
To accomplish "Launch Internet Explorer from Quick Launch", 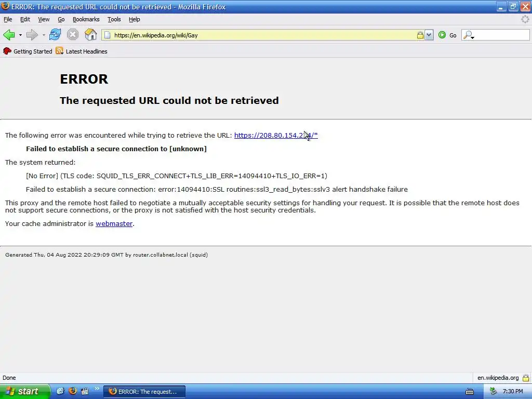I will click(x=60, y=391).
